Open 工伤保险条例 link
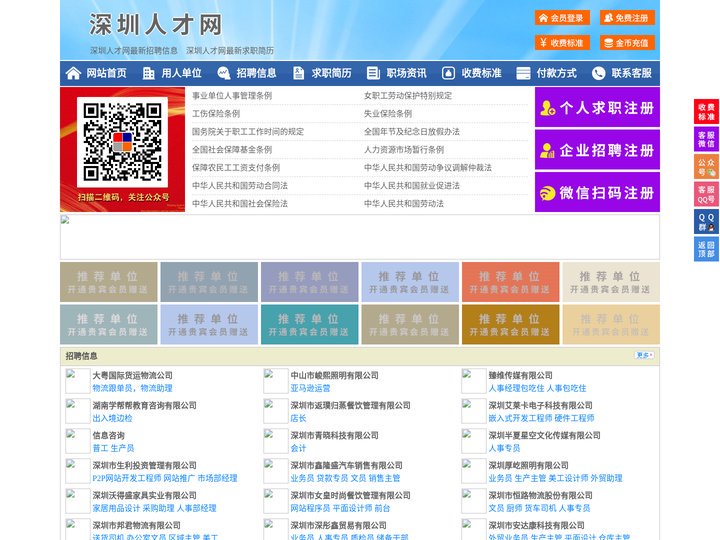The width and height of the screenshot is (720, 540). click(x=216, y=113)
